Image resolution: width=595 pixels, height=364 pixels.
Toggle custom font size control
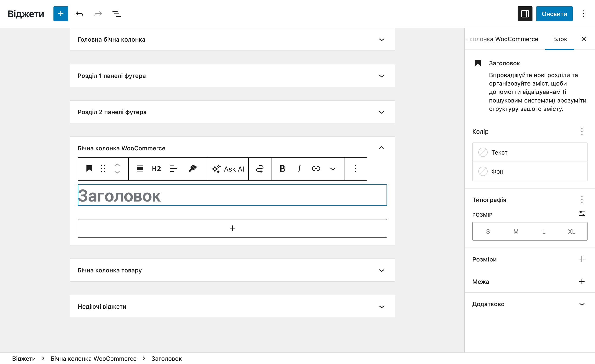[582, 214]
